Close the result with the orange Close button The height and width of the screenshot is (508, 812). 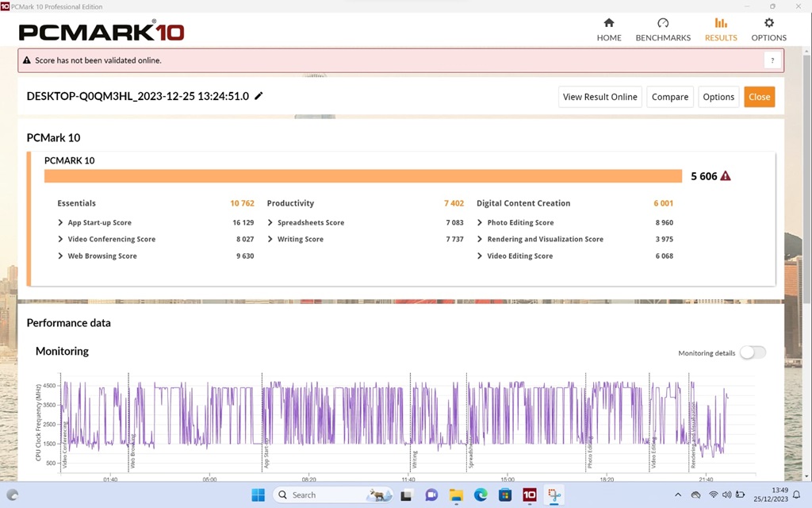coord(759,97)
